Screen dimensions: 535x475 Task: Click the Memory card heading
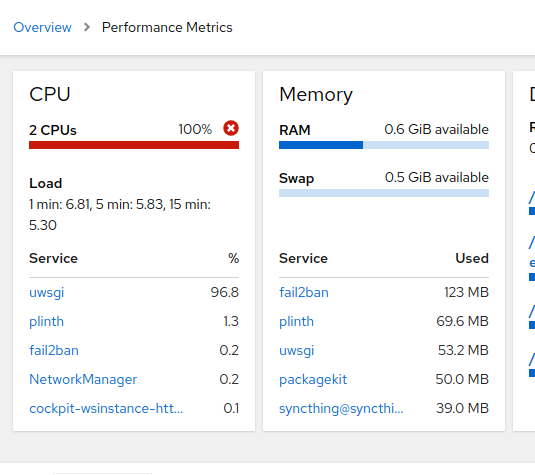(316, 95)
